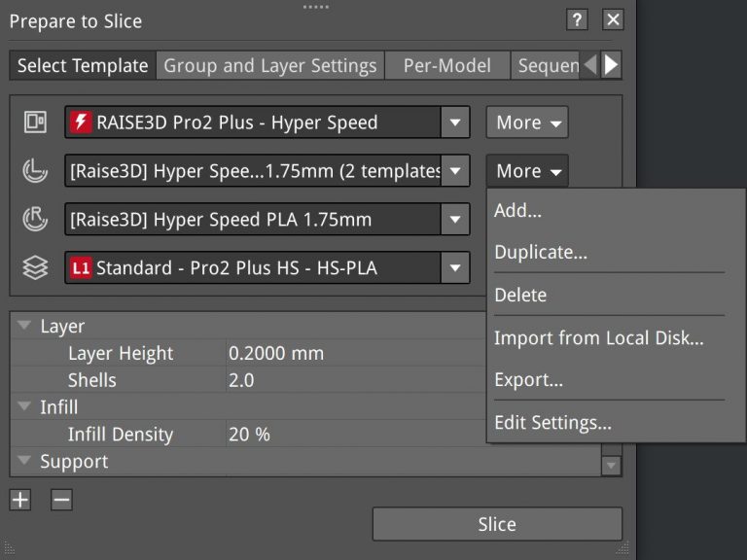Choose Export... from the menu
Viewport: 747px width, 560px height.
(x=528, y=379)
